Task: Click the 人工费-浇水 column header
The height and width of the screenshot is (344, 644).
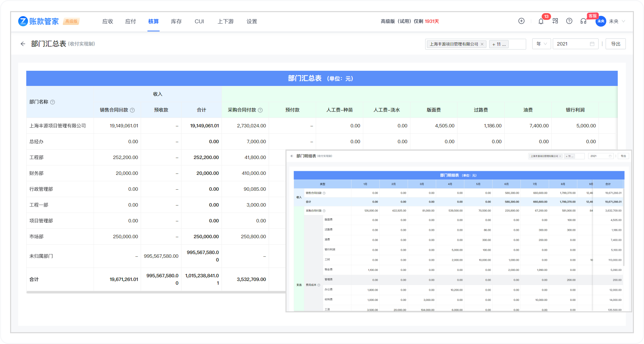Action: coord(387,110)
